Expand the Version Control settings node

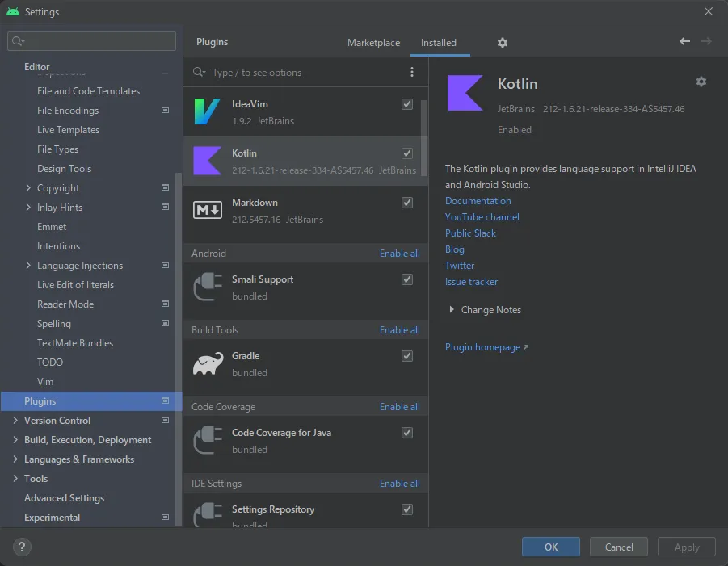click(15, 421)
